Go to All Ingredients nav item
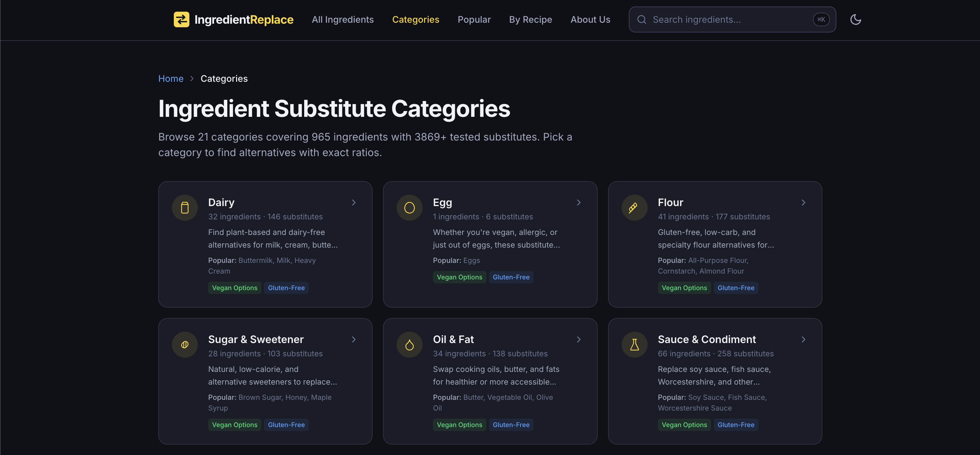 [x=343, y=19]
